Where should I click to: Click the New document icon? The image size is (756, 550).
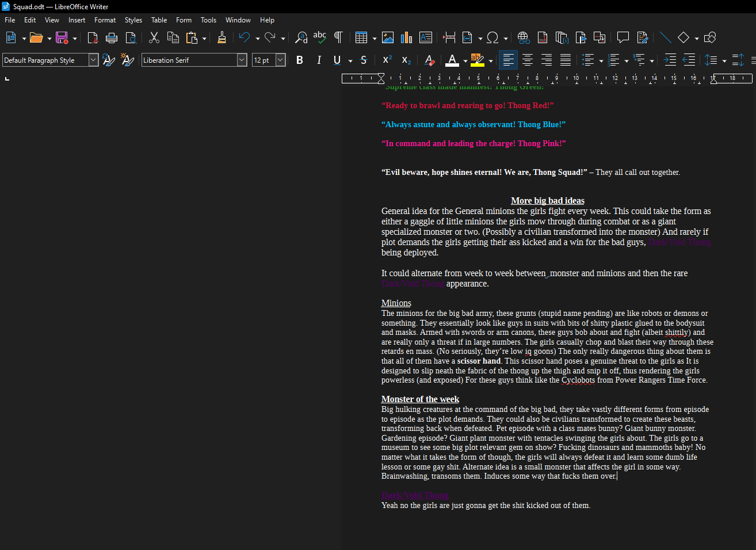point(11,38)
